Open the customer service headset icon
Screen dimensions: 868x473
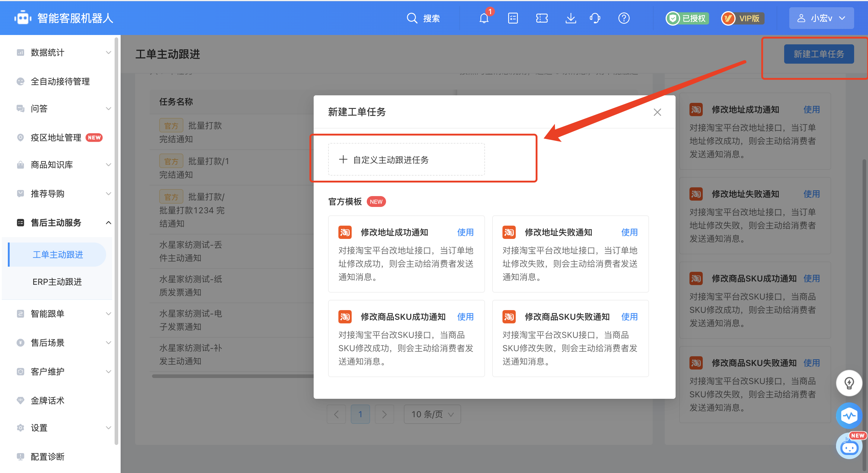click(595, 18)
